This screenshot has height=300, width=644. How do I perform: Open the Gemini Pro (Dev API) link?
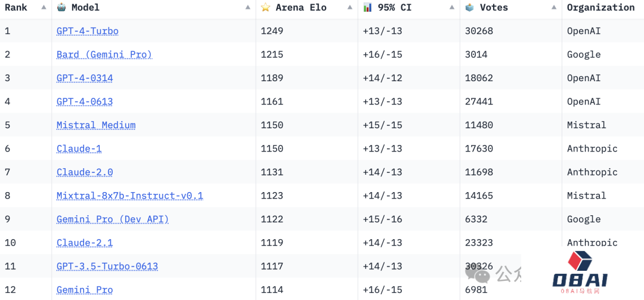(x=112, y=219)
